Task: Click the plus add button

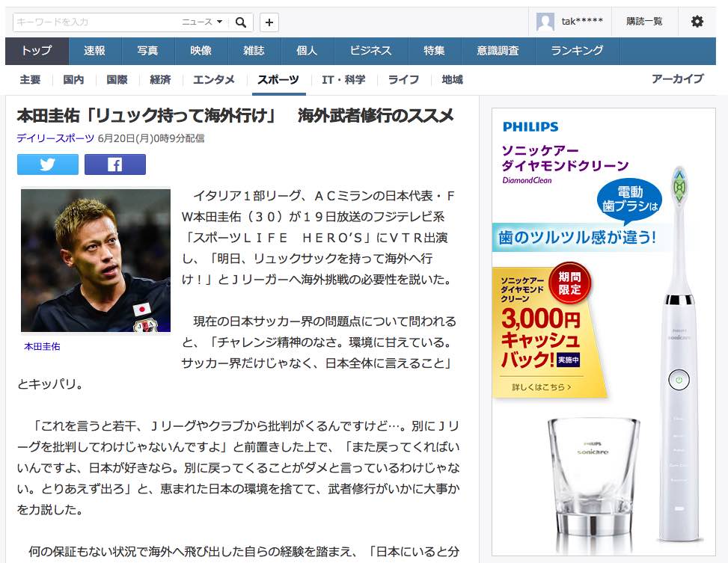Action: [x=269, y=22]
